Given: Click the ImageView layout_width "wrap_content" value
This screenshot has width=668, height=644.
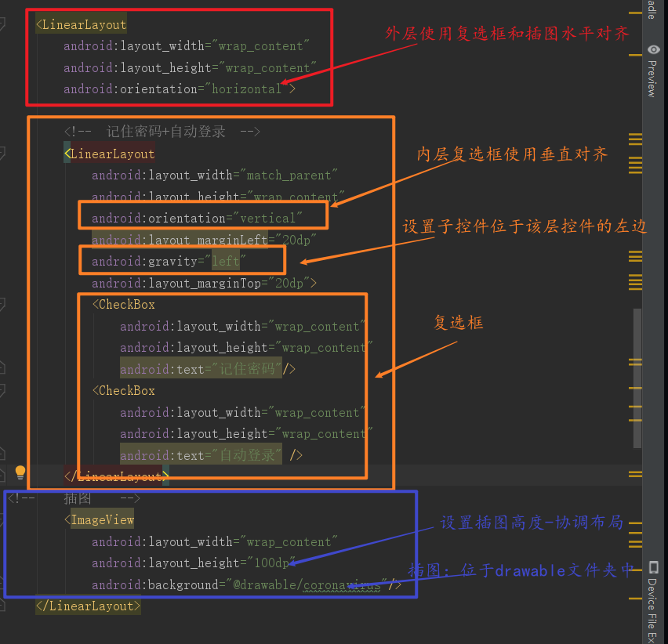Looking at the screenshot, I should [x=289, y=542].
